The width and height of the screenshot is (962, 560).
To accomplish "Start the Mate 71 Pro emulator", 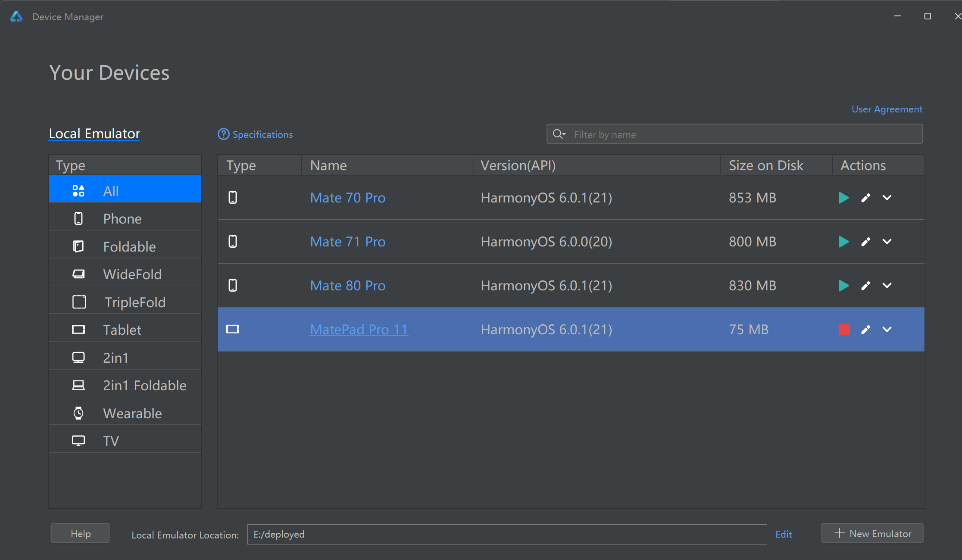I will click(x=843, y=242).
